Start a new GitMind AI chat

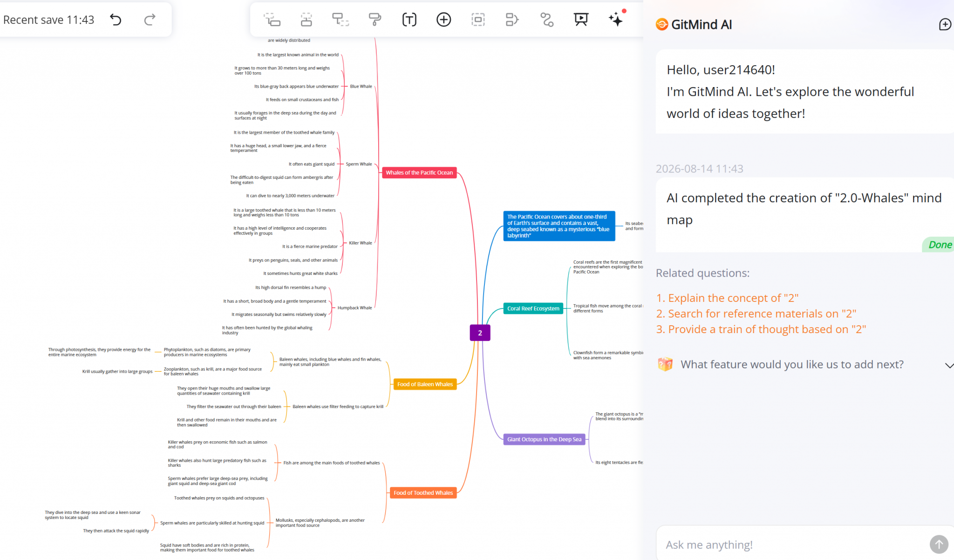tap(945, 24)
